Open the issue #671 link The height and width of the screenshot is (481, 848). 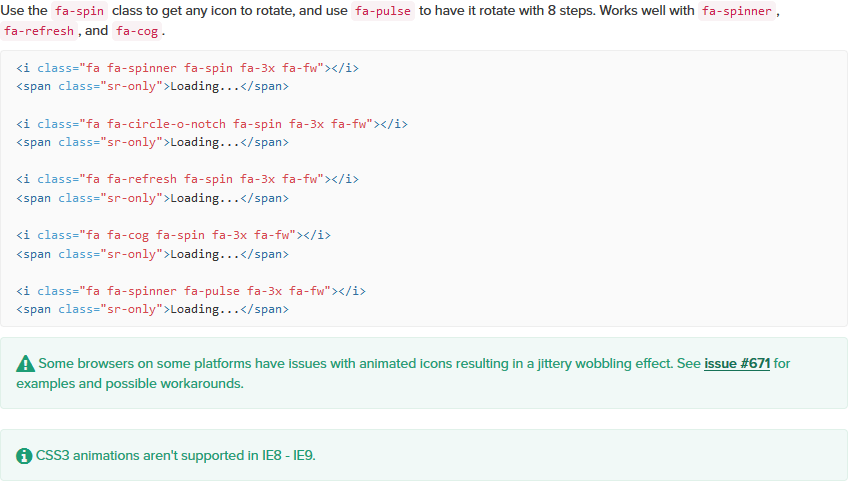[x=737, y=363]
